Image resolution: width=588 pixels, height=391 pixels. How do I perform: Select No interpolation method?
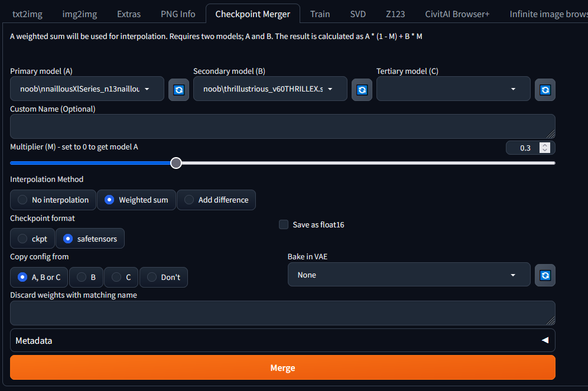click(53, 200)
